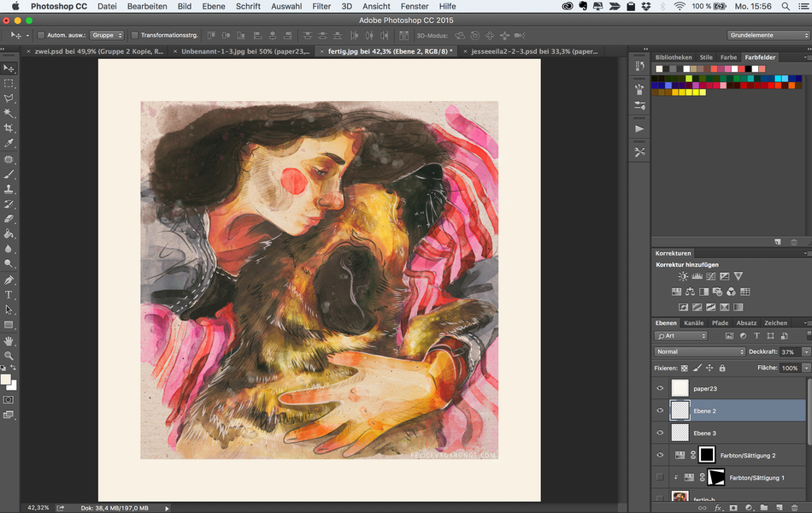
Task: Open the Deckkraft opacity slider arrow
Action: (806, 351)
